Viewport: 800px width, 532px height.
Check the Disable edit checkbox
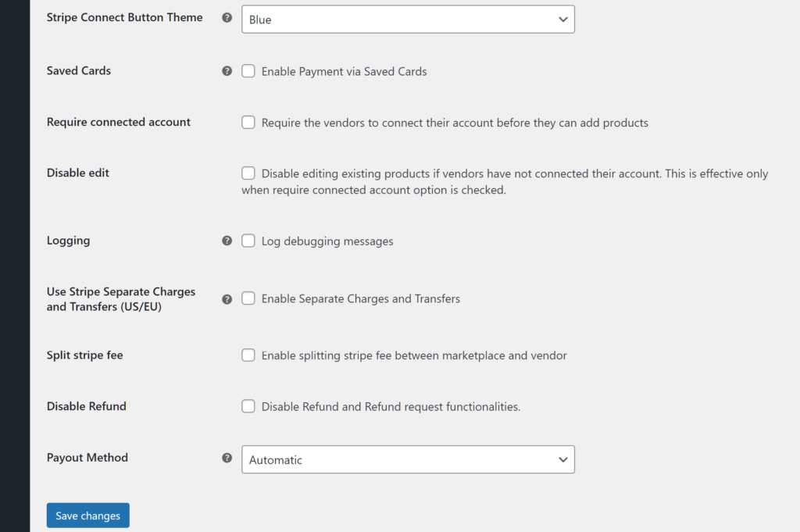coord(248,173)
